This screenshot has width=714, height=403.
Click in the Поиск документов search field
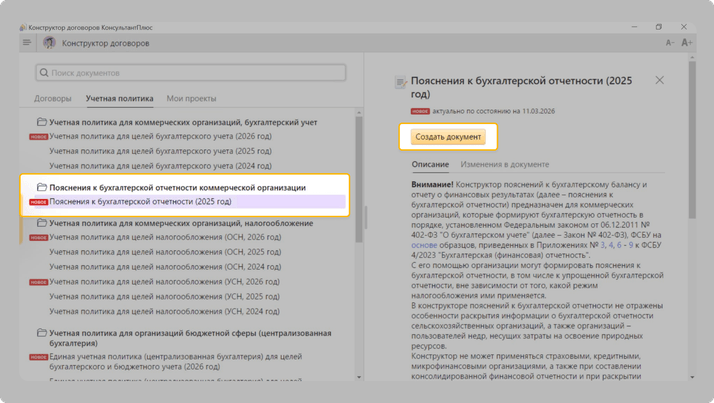click(191, 73)
